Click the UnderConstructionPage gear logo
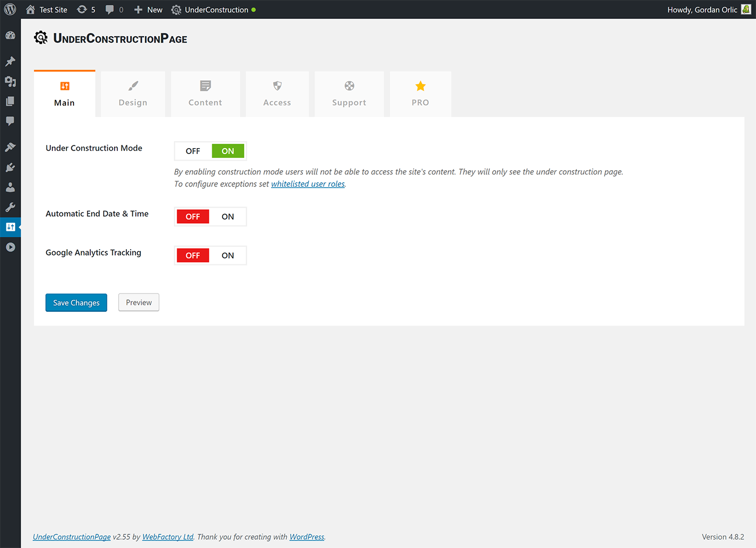Viewport: 756px width, 548px height. (40, 37)
